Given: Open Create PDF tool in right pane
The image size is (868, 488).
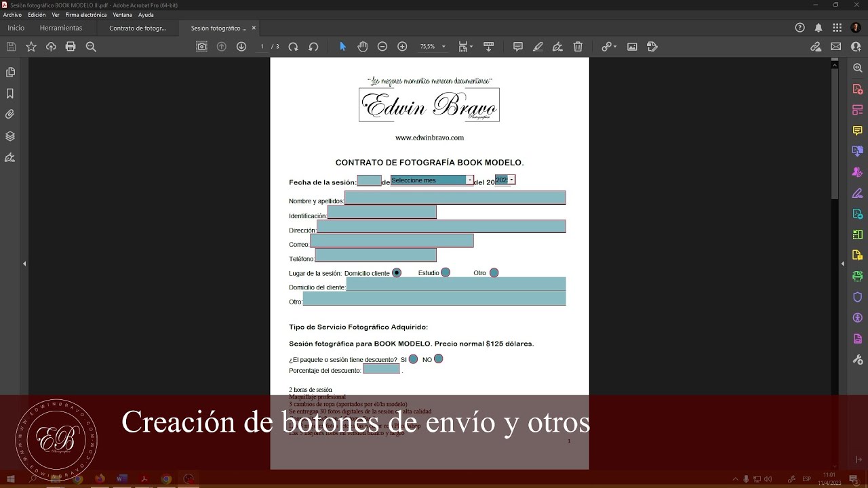Looking at the screenshot, I should coord(857,89).
